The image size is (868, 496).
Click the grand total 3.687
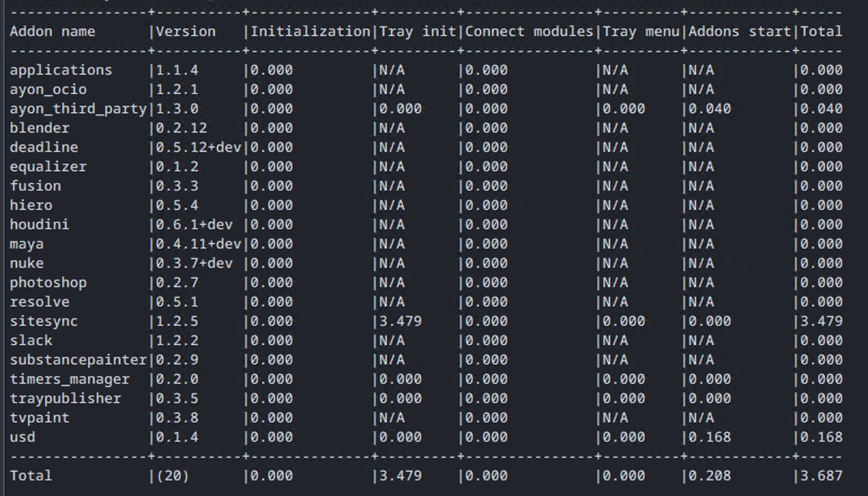click(x=822, y=476)
